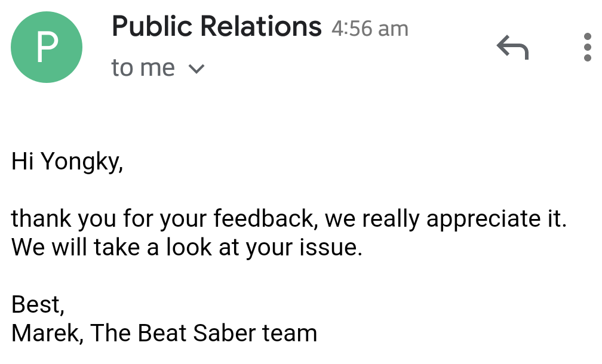
Task: Click the 4:56 am timestamp
Action: pyautogui.click(x=370, y=29)
